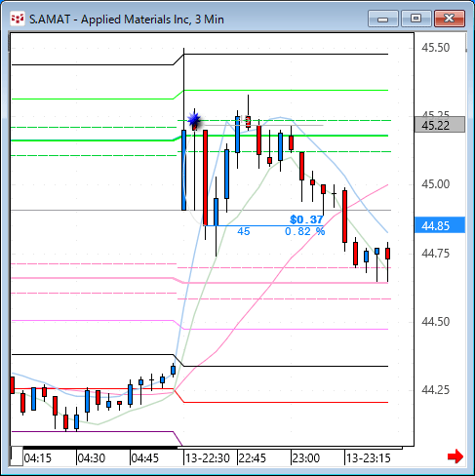Click the 13-23:15 time axis label
Viewport: 475px width, 476px height.
[368, 458]
